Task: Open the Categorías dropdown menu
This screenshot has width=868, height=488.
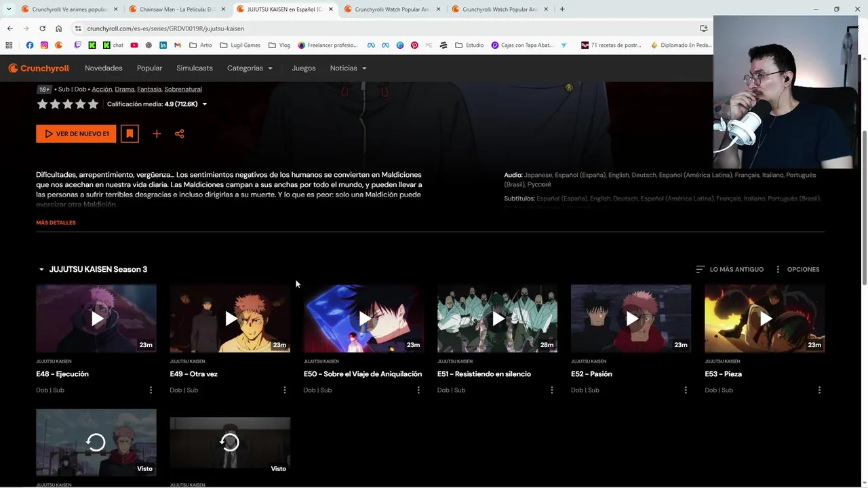Action: [x=250, y=68]
